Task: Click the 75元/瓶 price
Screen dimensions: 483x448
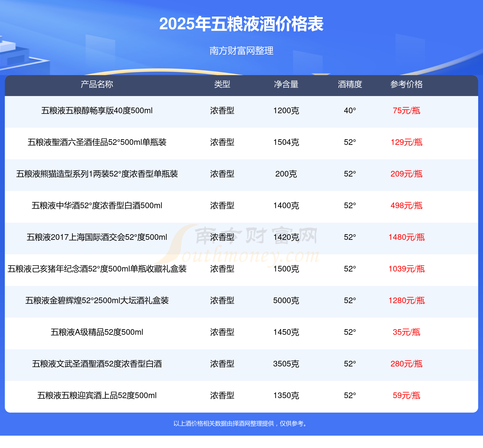Action: pos(407,111)
